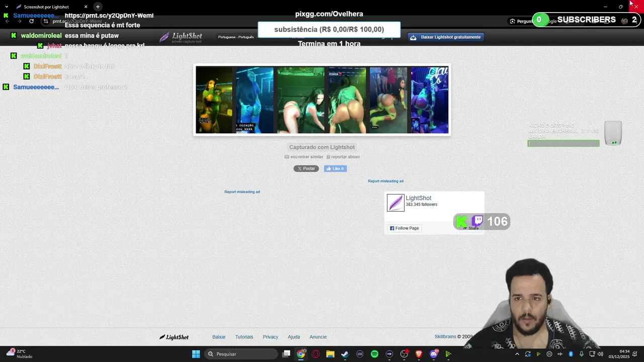Click the Follow Page button
The image size is (644, 362).
point(404,228)
